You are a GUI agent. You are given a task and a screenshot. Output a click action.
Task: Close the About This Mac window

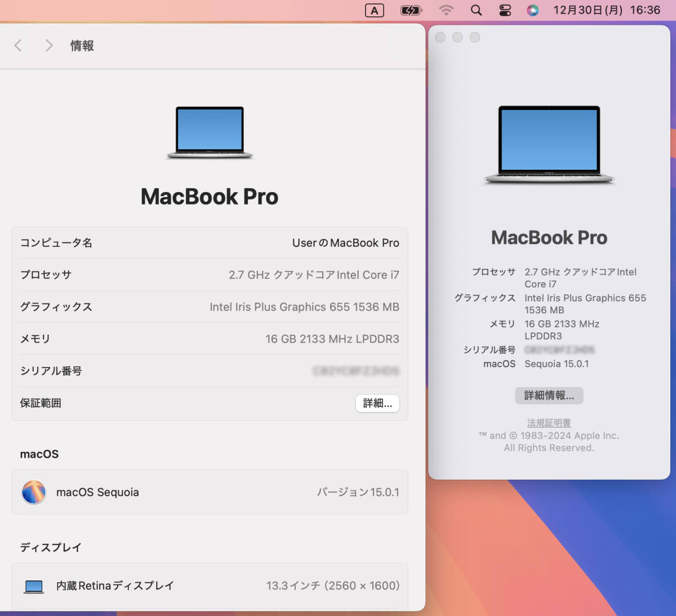[x=441, y=37]
